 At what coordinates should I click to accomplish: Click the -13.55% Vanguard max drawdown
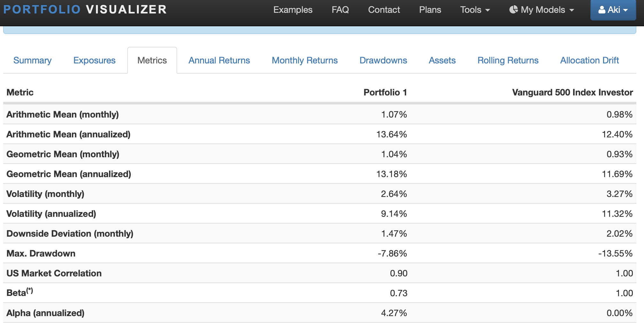point(616,253)
